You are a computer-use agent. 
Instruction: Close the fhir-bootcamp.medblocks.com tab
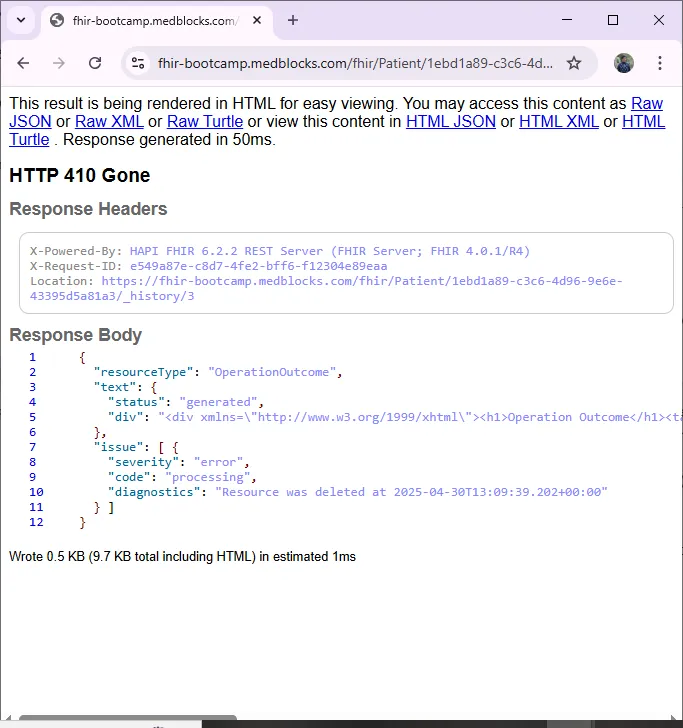coord(258,20)
